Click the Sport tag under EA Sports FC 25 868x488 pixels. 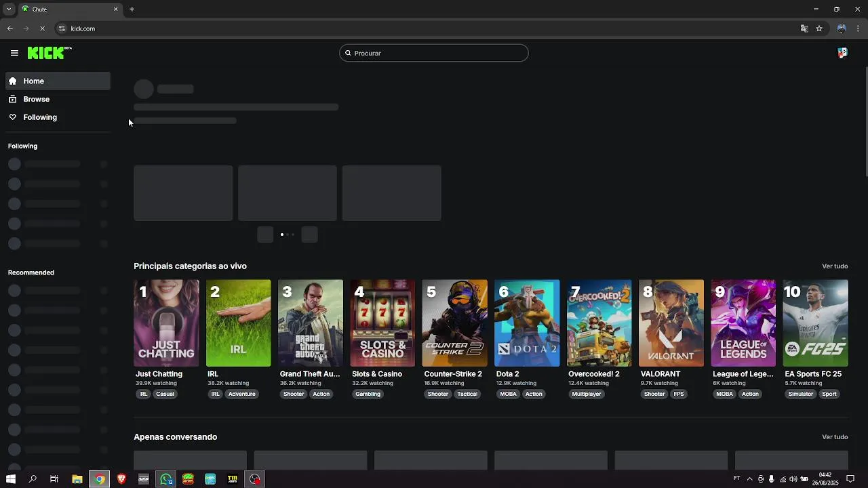click(829, 394)
